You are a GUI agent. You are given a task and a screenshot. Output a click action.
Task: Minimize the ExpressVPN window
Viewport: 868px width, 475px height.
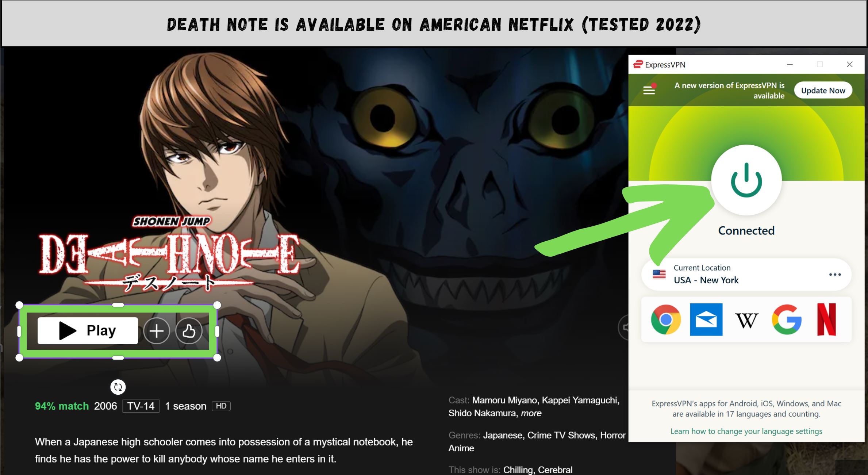pyautogui.click(x=790, y=64)
